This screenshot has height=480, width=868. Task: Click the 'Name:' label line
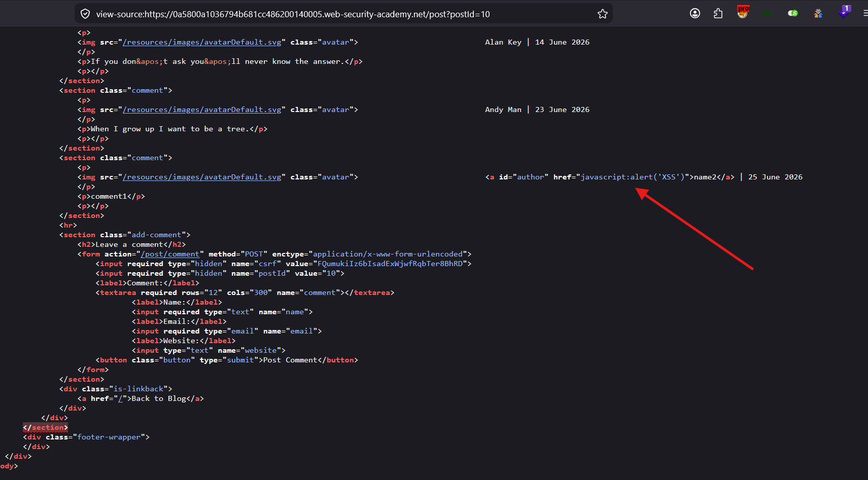click(x=177, y=302)
